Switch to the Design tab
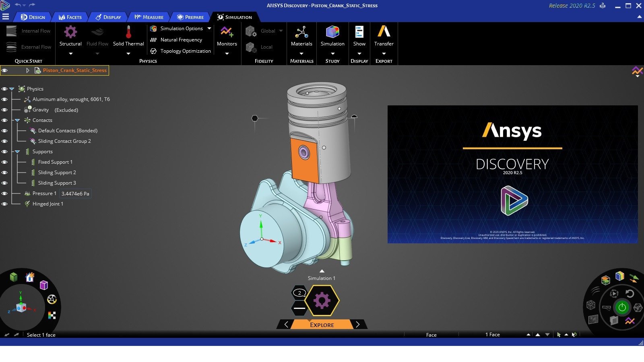This screenshot has width=644, height=362. coord(33,17)
